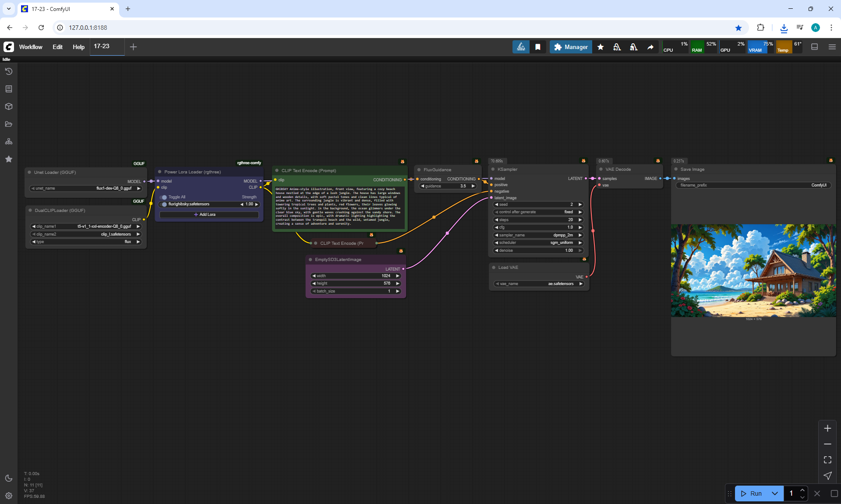Open the queue history sidebar icon

(x=9, y=71)
